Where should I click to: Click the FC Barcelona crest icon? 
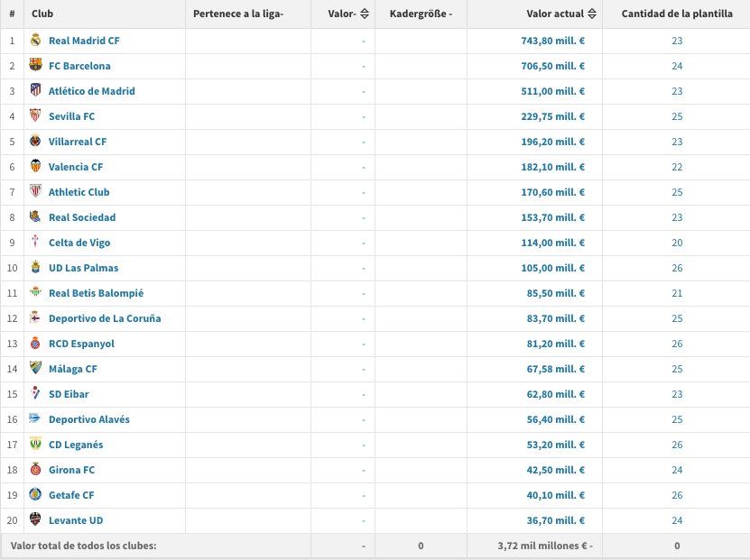(x=35, y=65)
